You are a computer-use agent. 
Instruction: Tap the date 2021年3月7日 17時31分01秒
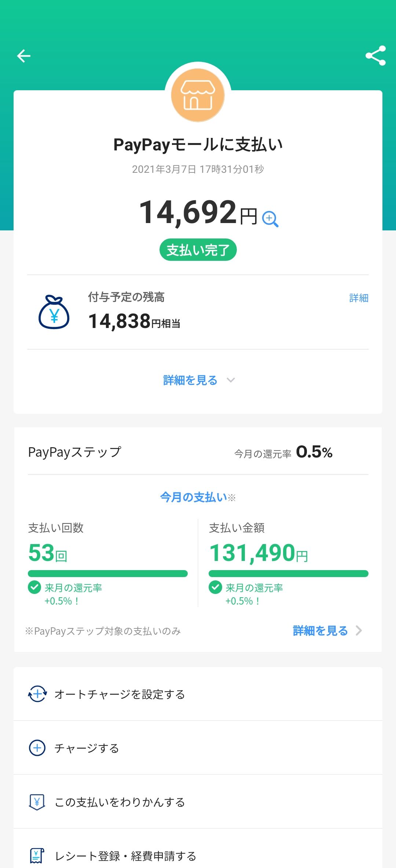point(198,169)
